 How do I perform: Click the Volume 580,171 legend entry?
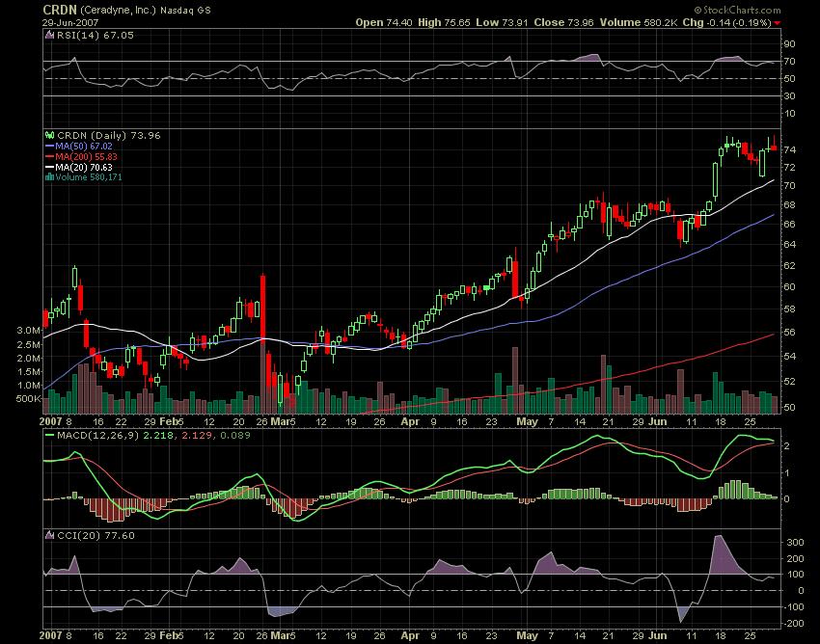point(89,176)
